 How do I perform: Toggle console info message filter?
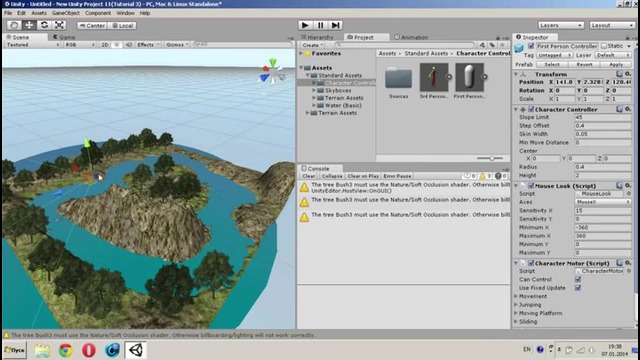click(469, 176)
